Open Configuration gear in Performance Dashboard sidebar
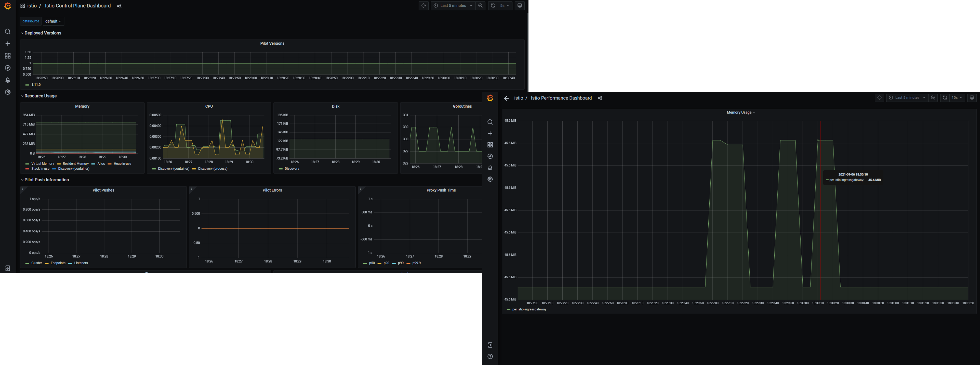The width and height of the screenshot is (980, 365). (x=490, y=180)
